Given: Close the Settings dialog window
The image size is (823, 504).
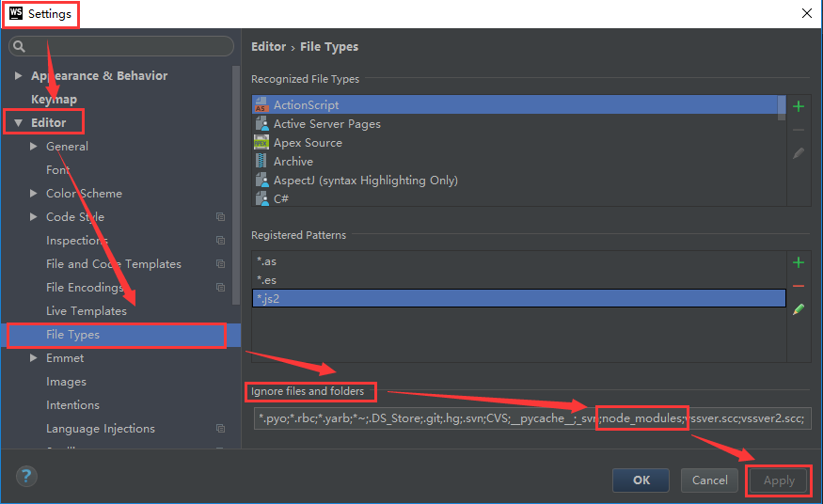Looking at the screenshot, I should [807, 13].
